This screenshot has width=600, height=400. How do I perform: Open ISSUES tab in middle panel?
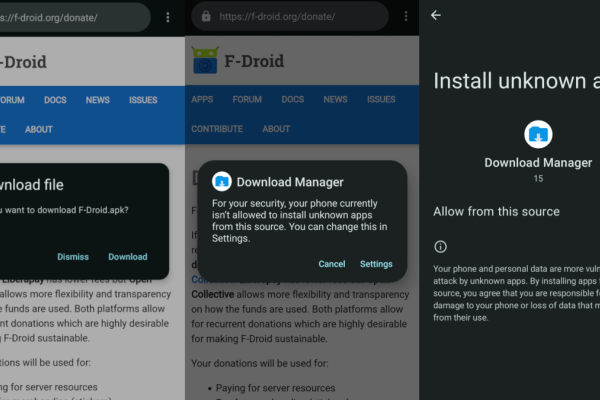[381, 100]
